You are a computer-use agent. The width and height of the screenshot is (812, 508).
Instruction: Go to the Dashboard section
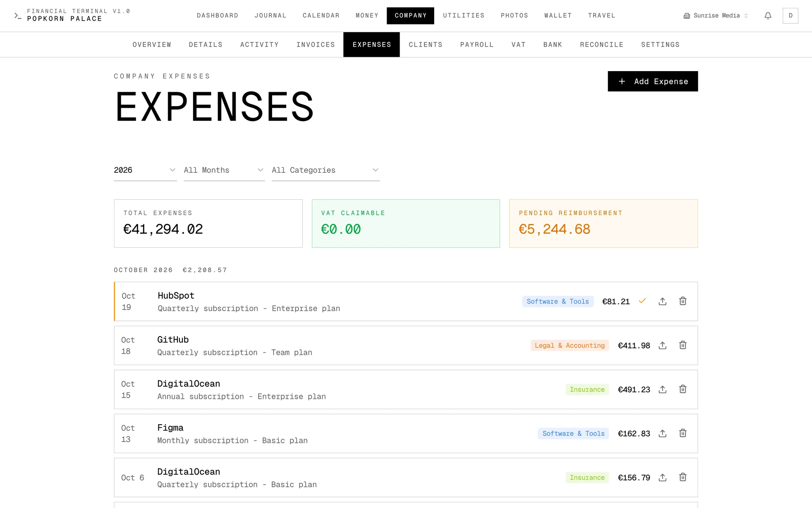(218, 16)
